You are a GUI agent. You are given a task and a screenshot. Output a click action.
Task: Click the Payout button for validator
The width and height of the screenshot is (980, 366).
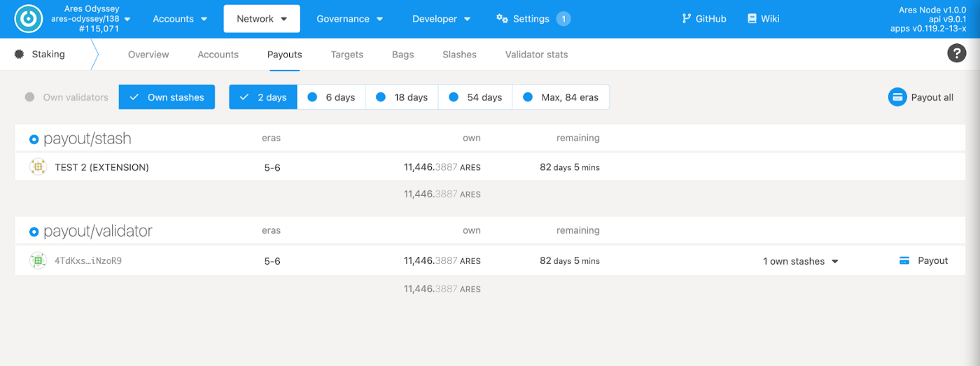pyautogui.click(x=923, y=260)
